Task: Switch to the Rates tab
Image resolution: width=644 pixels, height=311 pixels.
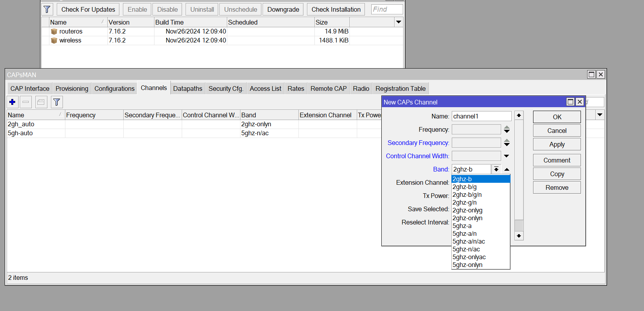Action: click(296, 88)
